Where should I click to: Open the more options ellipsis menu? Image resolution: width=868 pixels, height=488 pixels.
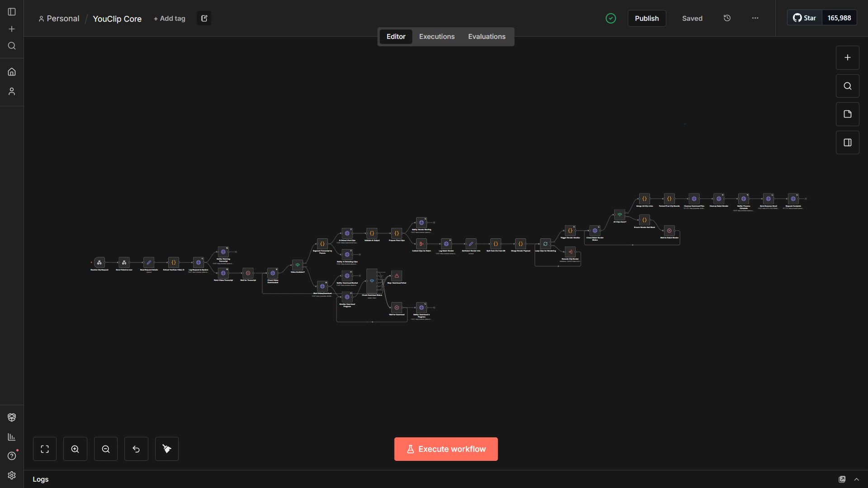(755, 18)
